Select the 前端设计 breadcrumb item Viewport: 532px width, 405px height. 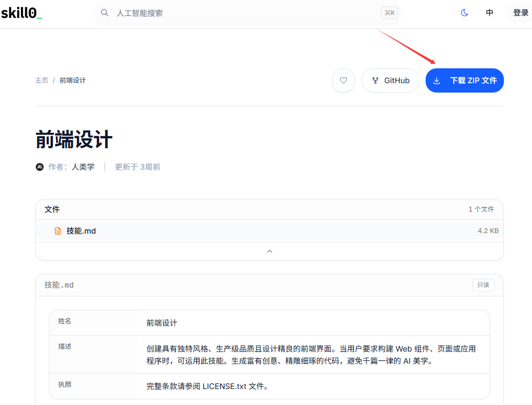[x=73, y=80]
